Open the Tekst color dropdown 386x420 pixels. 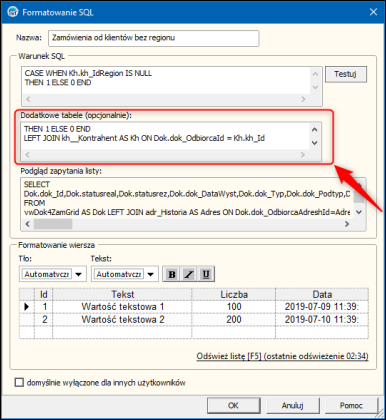coord(151,274)
